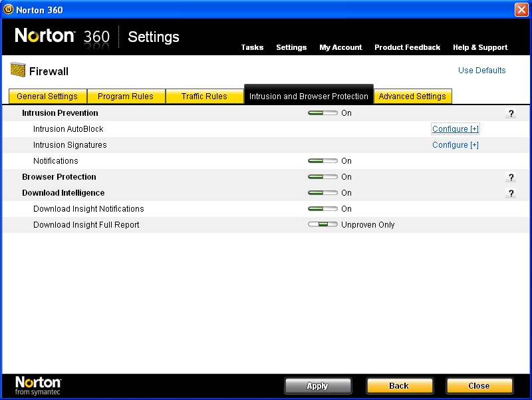Toggle Intrusion Prevention switch off

coord(323,113)
